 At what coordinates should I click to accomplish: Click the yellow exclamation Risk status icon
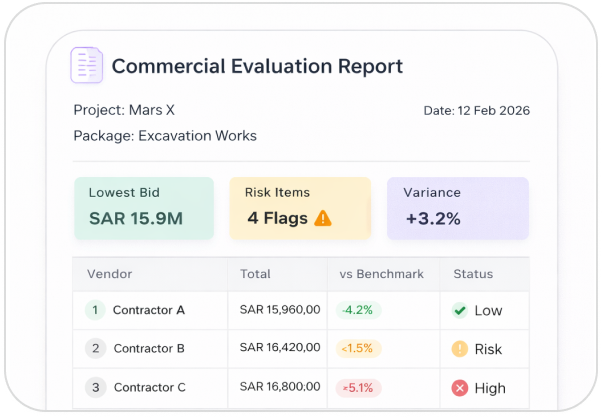(460, 349)
